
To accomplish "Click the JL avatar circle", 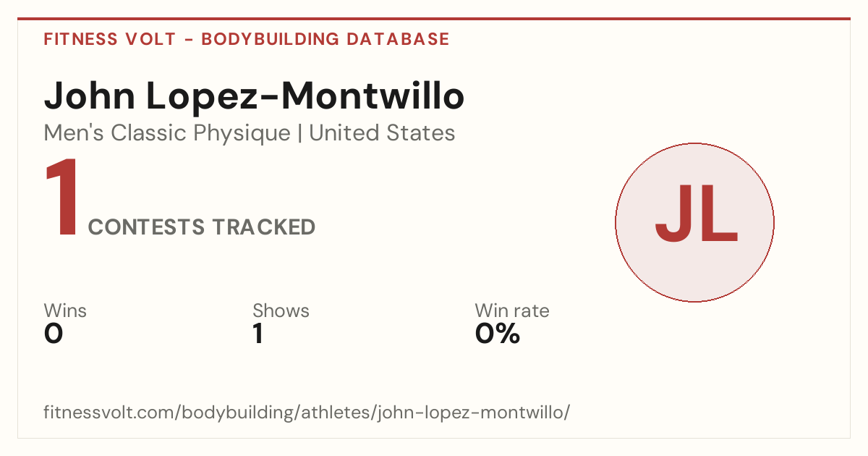I will (x=694, y=222).
